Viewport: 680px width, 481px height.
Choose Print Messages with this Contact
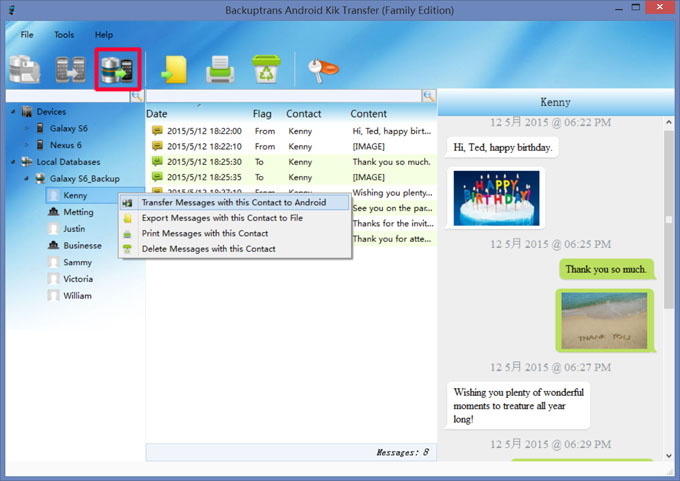(235, 233)
